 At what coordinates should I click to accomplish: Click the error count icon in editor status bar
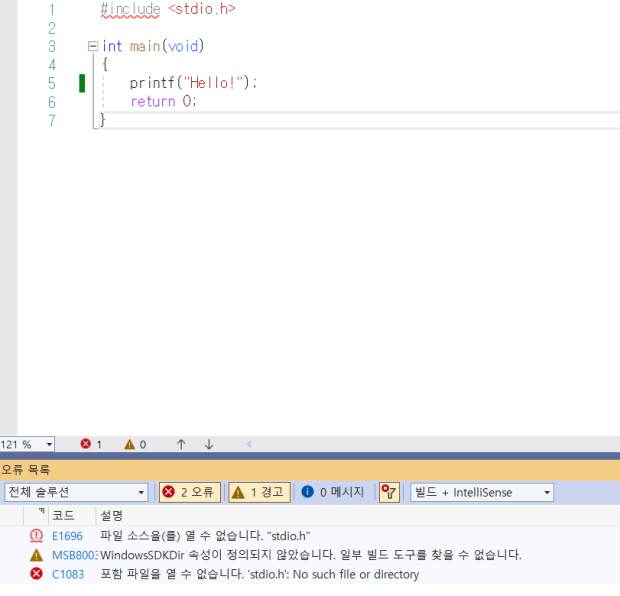point(86,444)
